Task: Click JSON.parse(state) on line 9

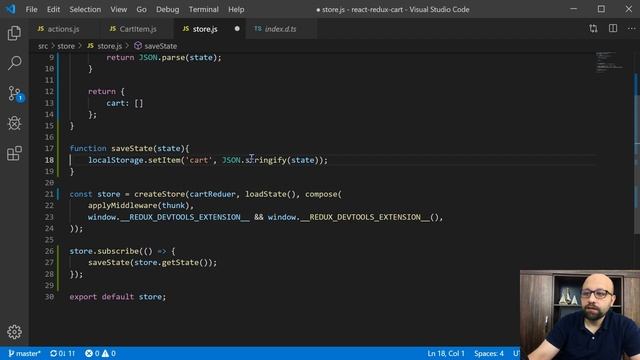Action: tap(178, 58)
